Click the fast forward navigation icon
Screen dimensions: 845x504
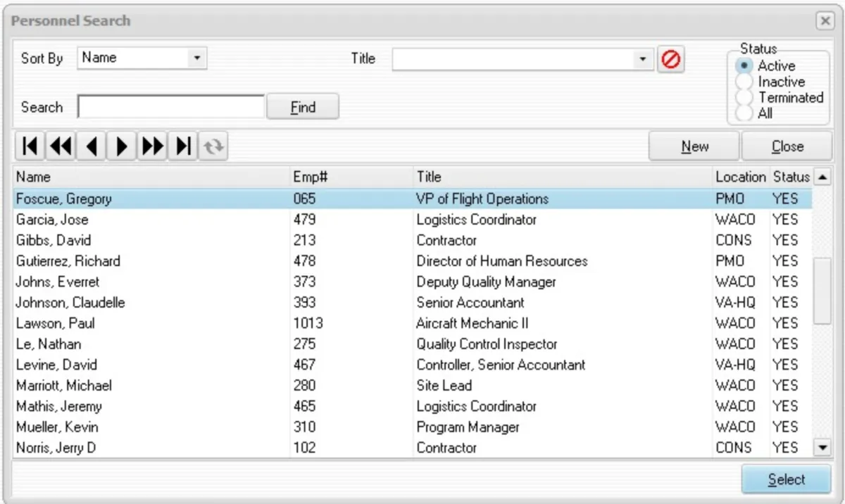point(151,146)
